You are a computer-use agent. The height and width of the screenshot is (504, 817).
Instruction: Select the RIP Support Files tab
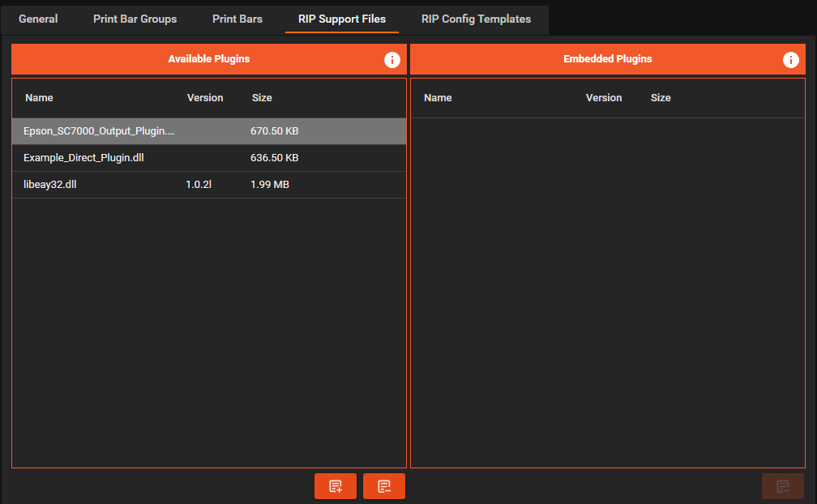341,19
